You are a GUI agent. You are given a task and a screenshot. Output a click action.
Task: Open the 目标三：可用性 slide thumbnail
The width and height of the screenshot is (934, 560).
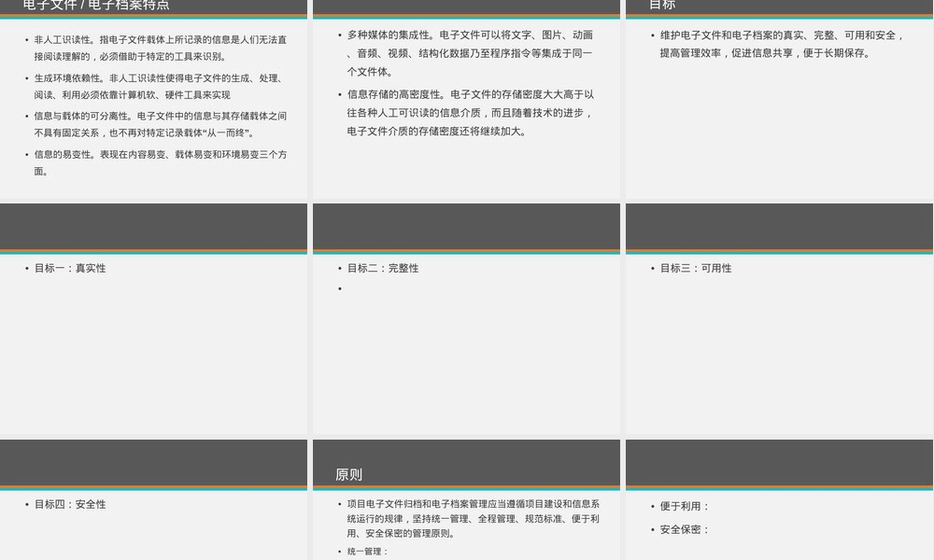pos(779,319)
